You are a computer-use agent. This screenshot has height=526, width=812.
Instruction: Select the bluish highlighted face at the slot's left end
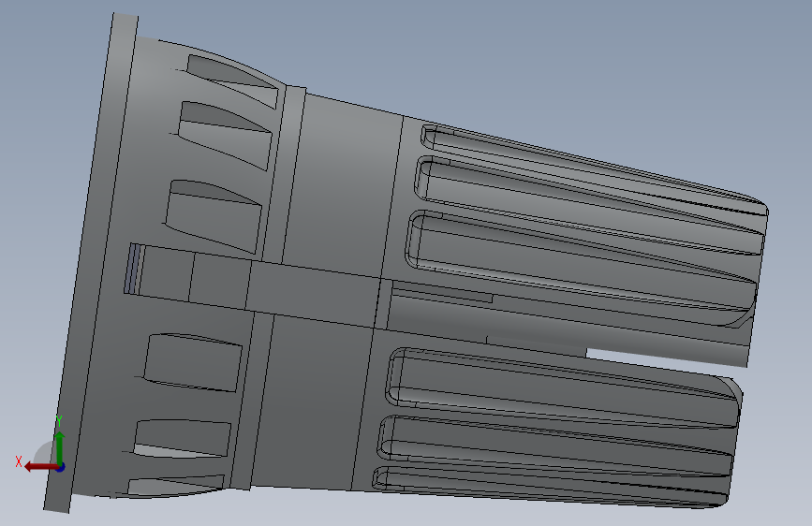pos(133,269)
